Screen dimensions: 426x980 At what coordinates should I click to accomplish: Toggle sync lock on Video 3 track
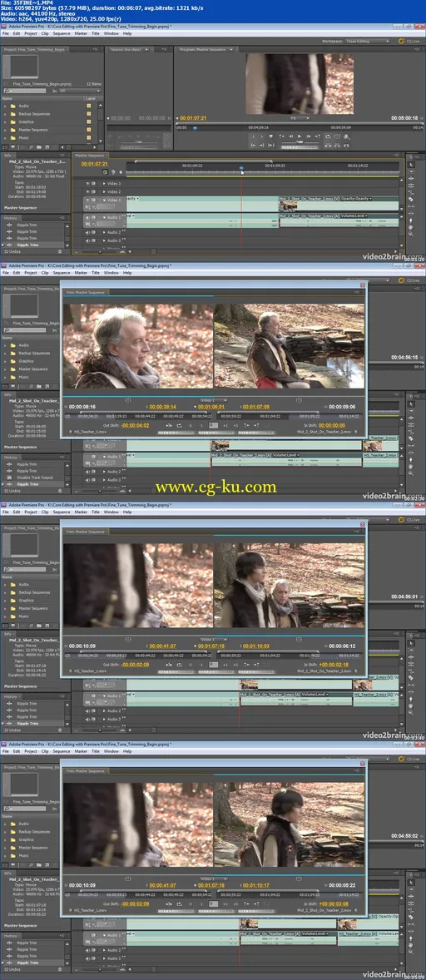click(x=94, y=184)
